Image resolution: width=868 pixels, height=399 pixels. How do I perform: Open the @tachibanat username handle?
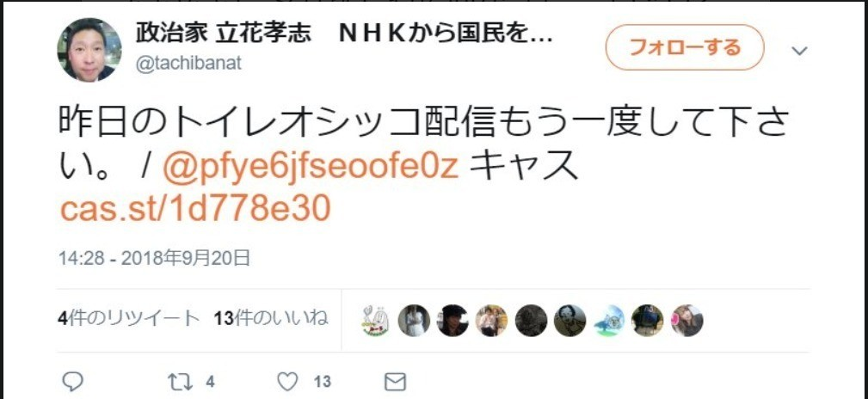(x=188, y=63)
